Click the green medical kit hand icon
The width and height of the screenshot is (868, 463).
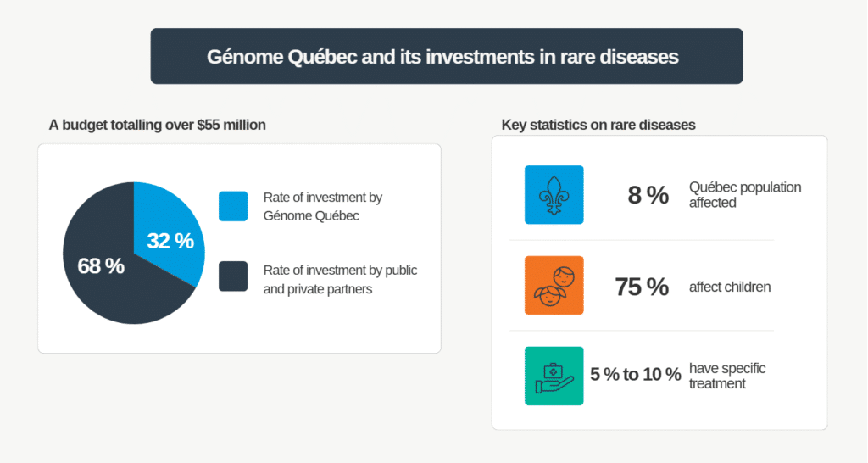(x=554, y=376)
